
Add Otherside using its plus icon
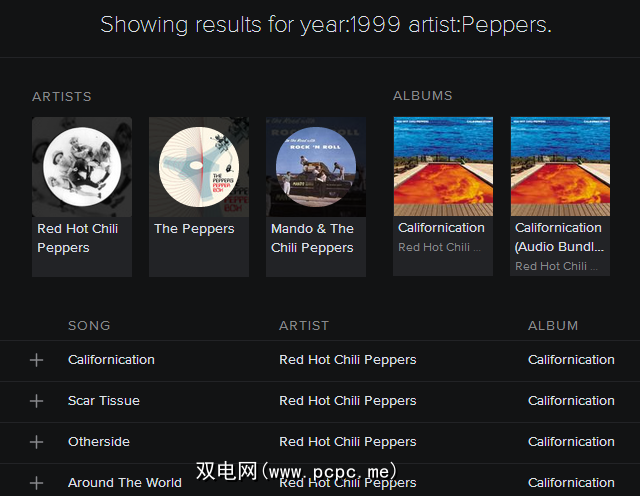click(37, 442)
